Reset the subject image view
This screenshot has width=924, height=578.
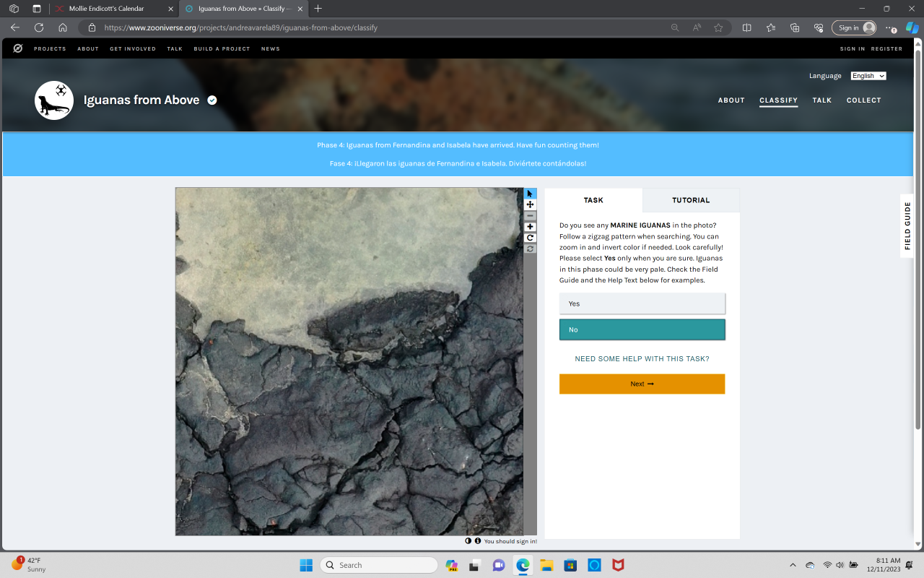[530, 249]
